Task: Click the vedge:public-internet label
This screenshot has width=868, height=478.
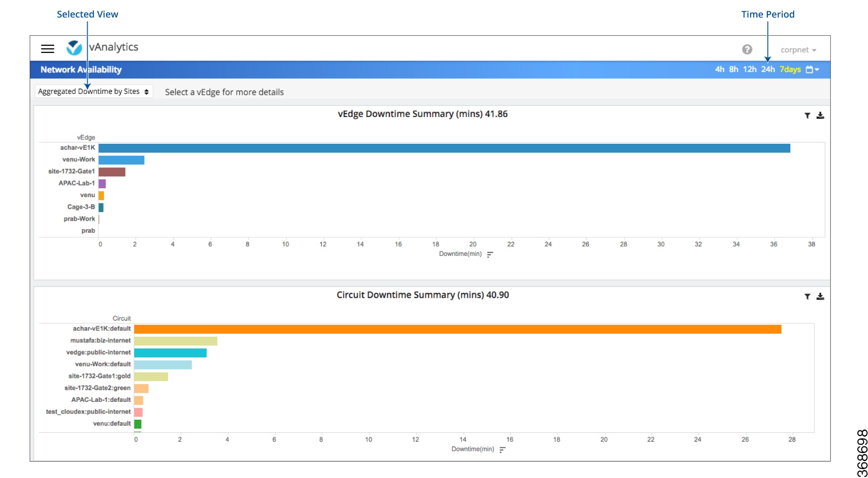Action: click(99, 352)
